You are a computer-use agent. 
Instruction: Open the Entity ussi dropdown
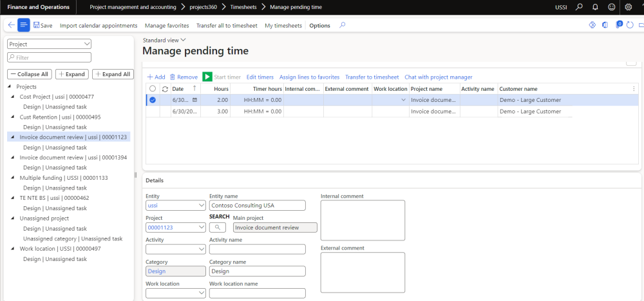click(x=202, y=205)
